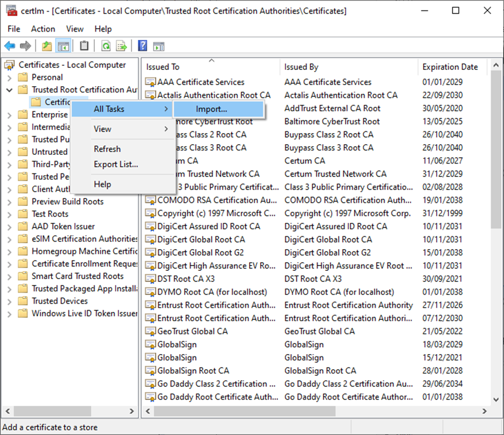The width and height of the screenshot is (504, 435).
Task: Open the Action menu
Action: tap(43, 29)
